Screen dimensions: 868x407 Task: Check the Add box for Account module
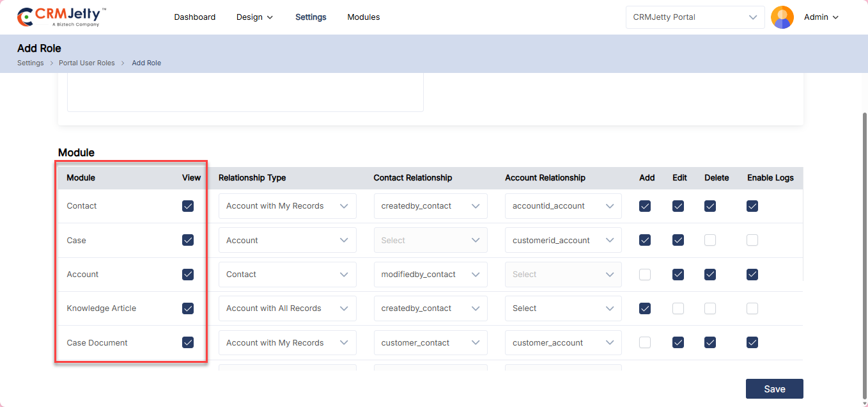pyautogui.click(x=645, y=275)
